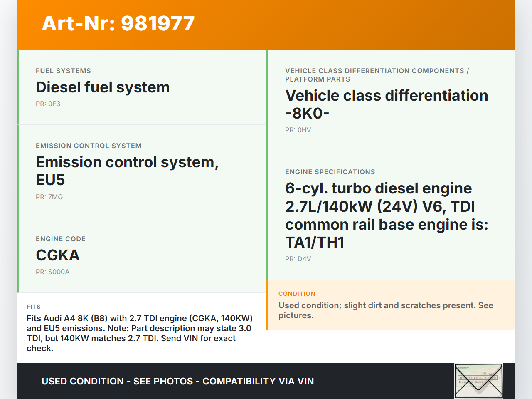Select the used condition description text
532x399 pixels.
click(385, 310)
